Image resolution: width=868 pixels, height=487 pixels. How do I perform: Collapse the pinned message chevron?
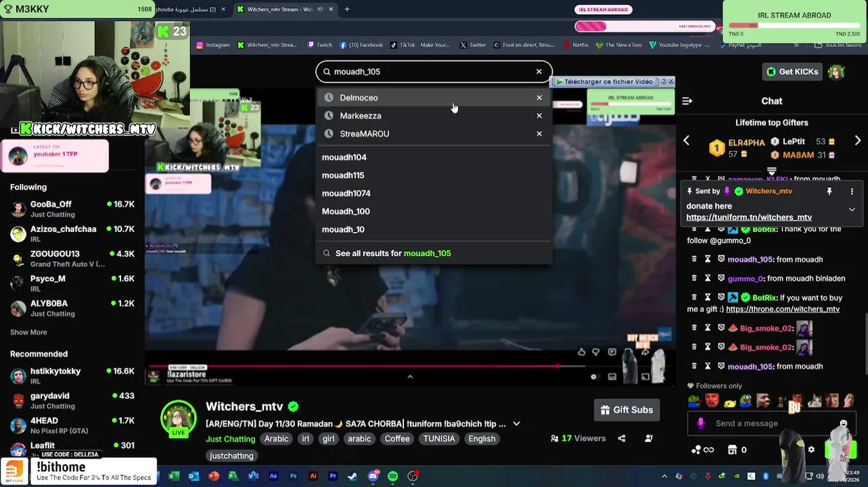852,210
